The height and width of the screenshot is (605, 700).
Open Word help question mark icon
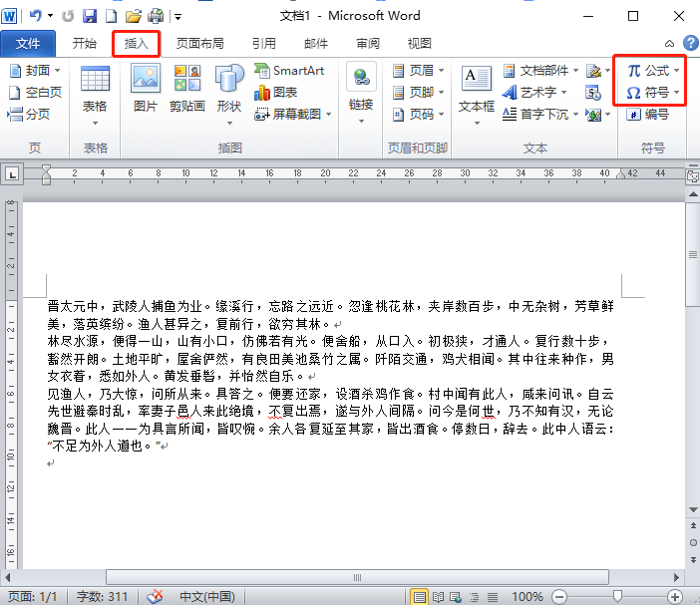691,43
